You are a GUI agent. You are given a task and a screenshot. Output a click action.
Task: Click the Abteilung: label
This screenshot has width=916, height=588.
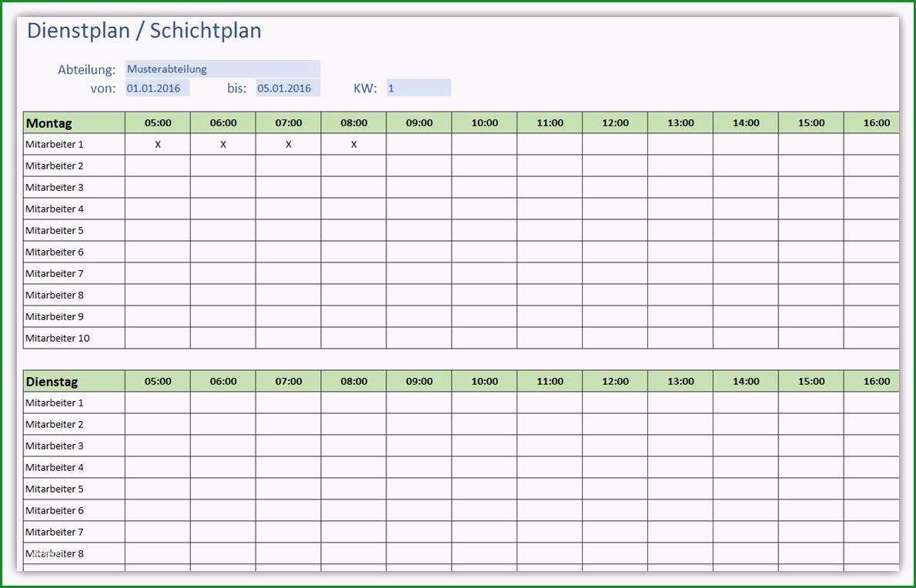coord(86,70)
